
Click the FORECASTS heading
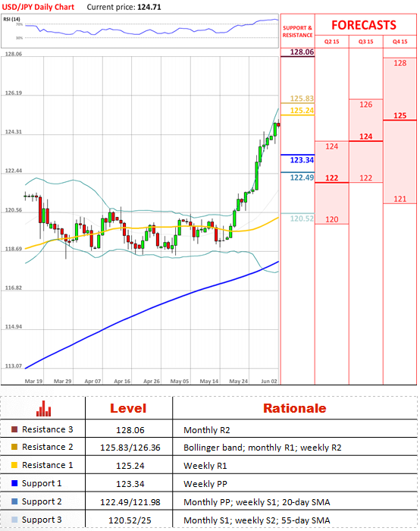tap(364, 25)
